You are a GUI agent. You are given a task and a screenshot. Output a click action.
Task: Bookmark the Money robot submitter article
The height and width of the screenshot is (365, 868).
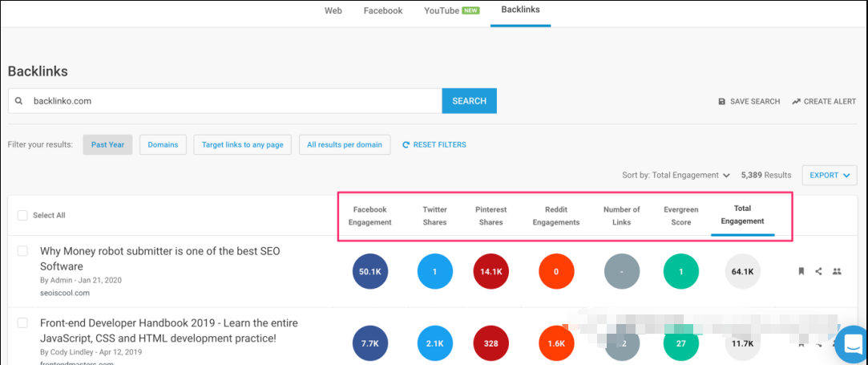coord(800,272)
